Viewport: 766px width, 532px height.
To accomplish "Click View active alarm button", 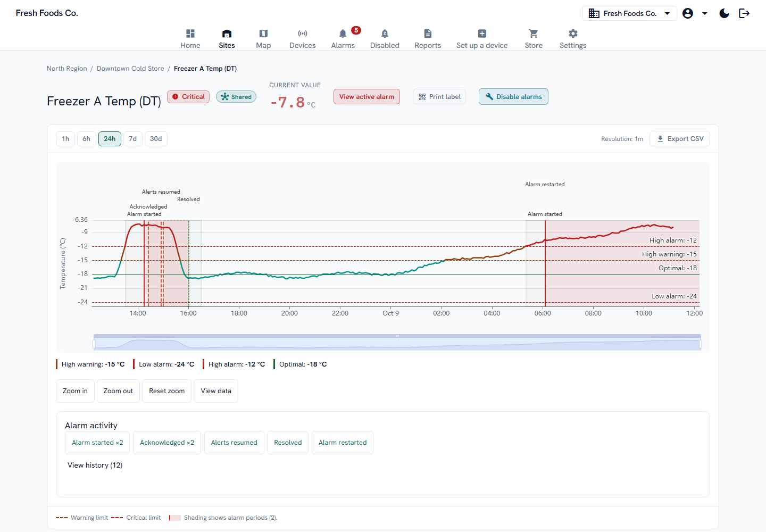I will 367,97.
